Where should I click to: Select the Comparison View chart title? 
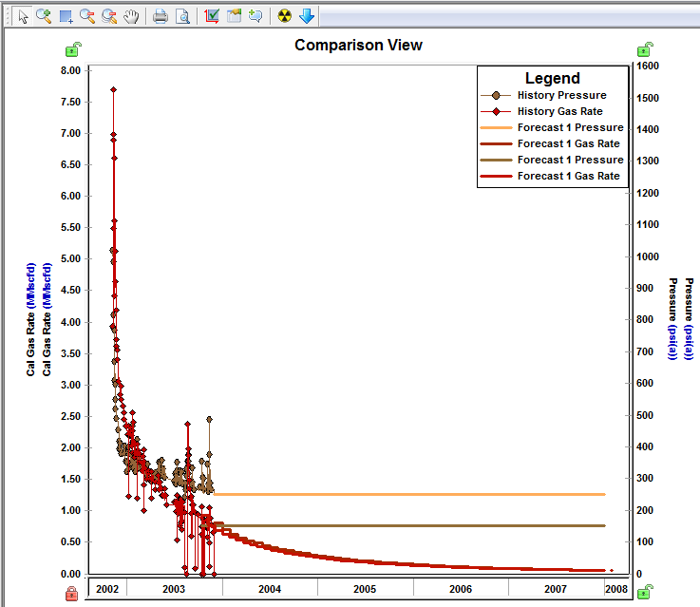[358, 45]
